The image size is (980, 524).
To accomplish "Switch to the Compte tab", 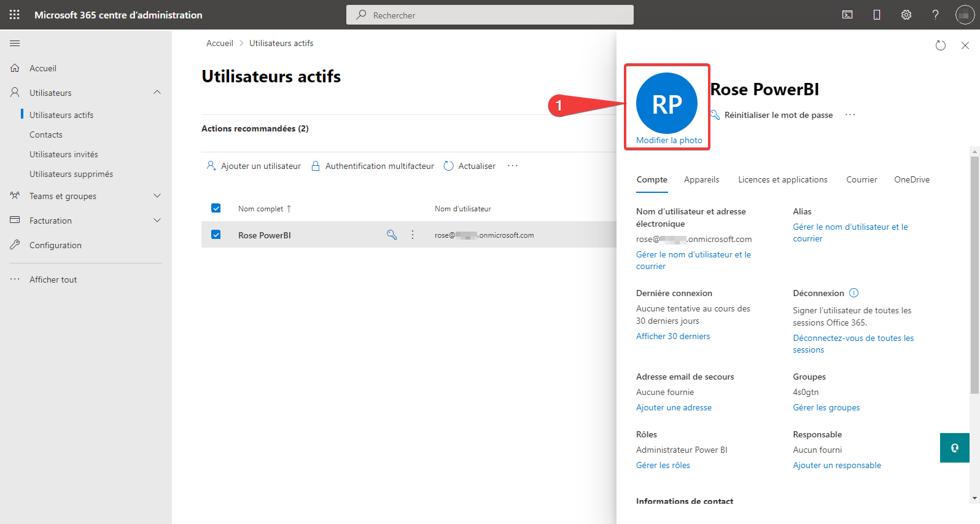I will pyautogui.click(x=652, y=179).
